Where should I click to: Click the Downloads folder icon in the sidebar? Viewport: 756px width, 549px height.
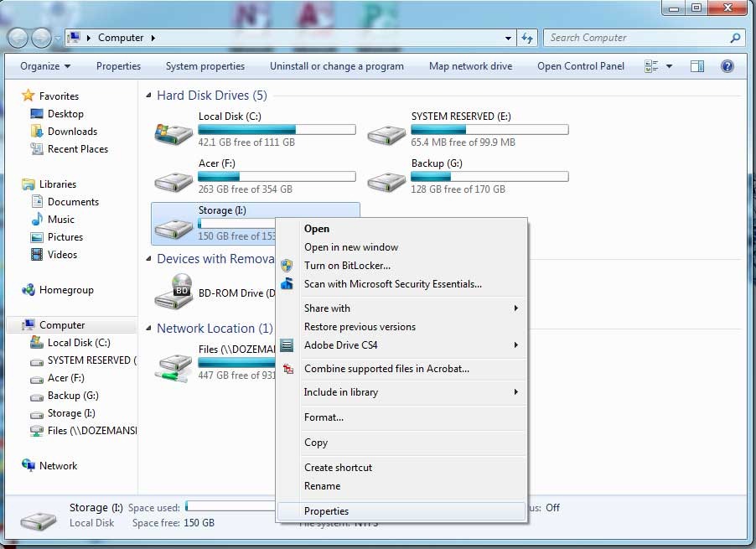pos(37,131)
